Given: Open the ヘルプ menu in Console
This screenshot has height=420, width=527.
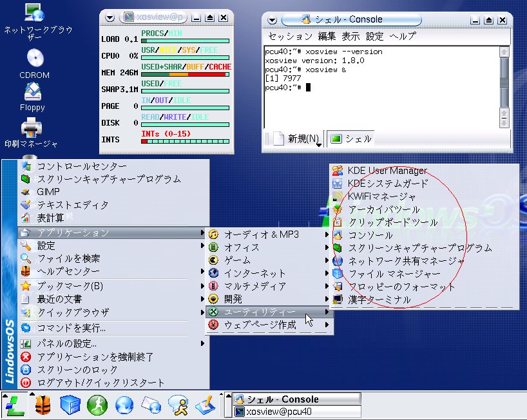Looking at the screenshot, I should pyautogui.click(x=403, y=36).
